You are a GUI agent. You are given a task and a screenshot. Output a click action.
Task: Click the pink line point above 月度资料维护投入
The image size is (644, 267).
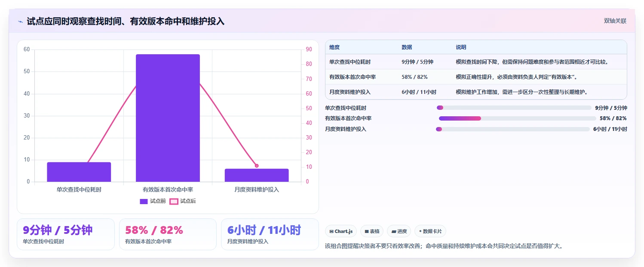coord(257,166)
